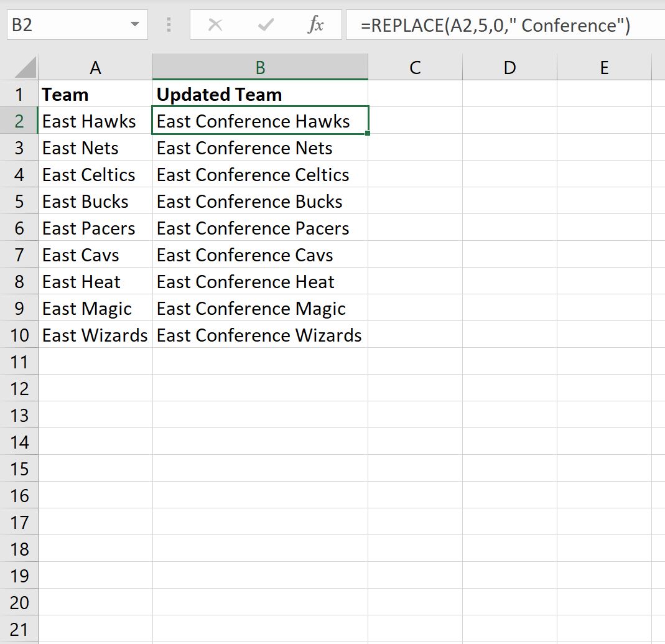
Task: Select row 15 header
Action: 19,469
